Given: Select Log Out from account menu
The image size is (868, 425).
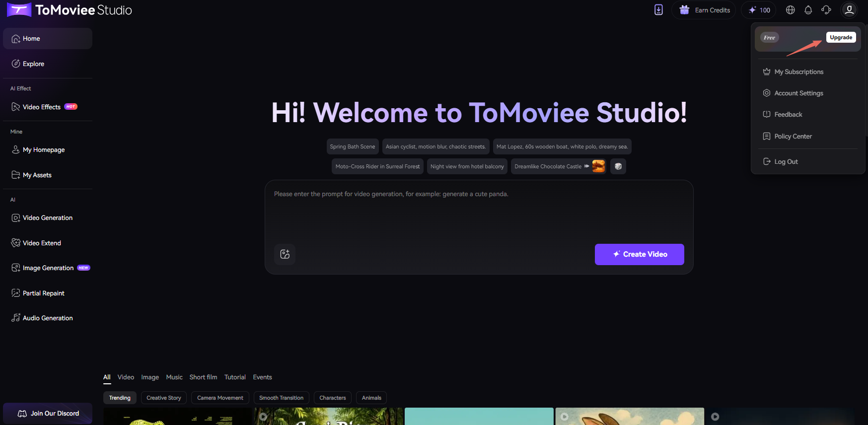Looking at the screenshot, I should [786, 162].
